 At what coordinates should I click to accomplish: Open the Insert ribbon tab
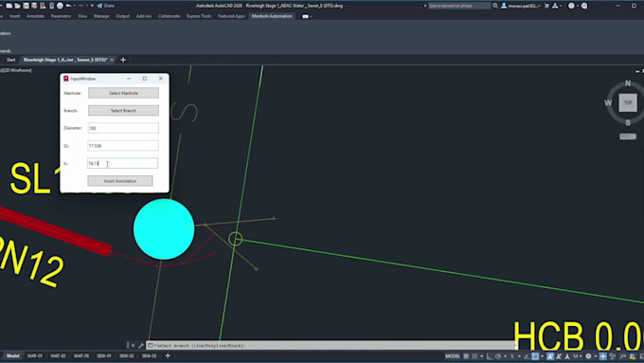[14, 16]
